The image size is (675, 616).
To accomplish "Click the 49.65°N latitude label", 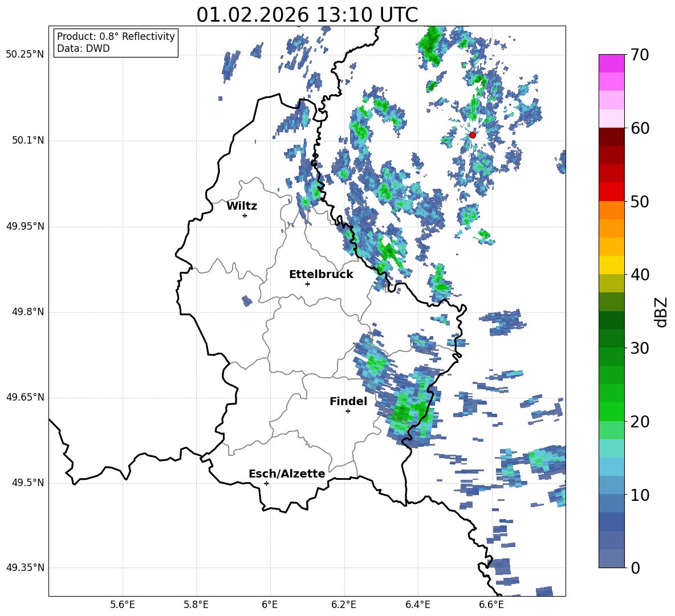I will click(x=25, y=397).
